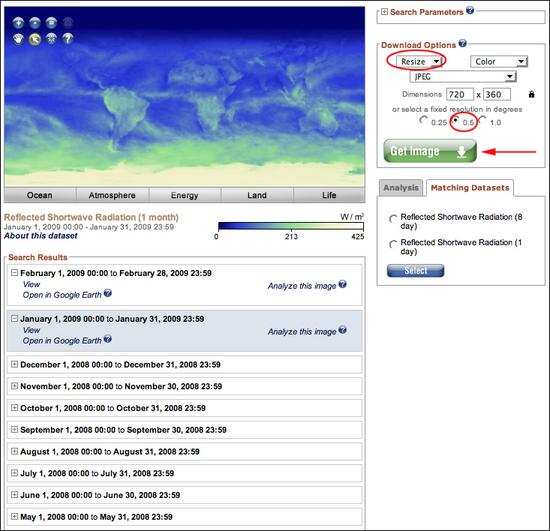Image resolution: width=550 pixels, height=531 pixels.
Task: Open the Resize dropdown
Action: [x=419, y=62]
